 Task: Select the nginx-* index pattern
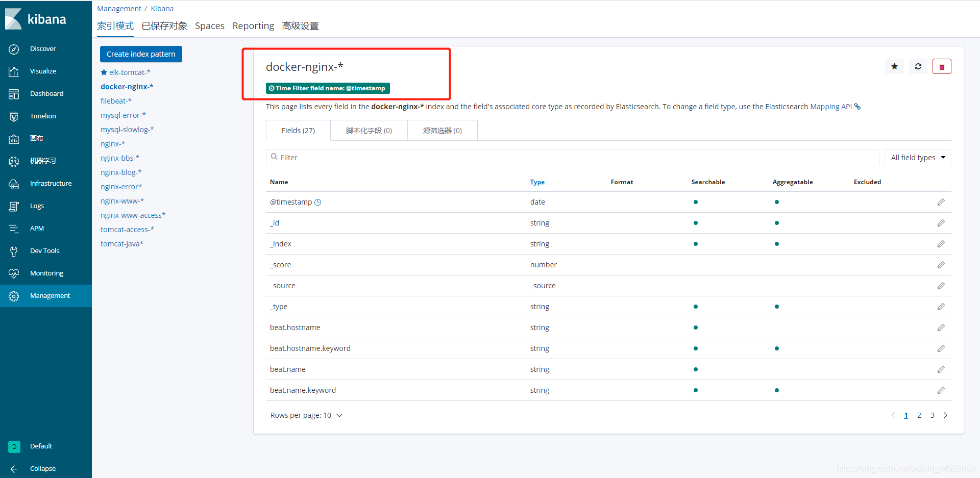tap(113, 144)
